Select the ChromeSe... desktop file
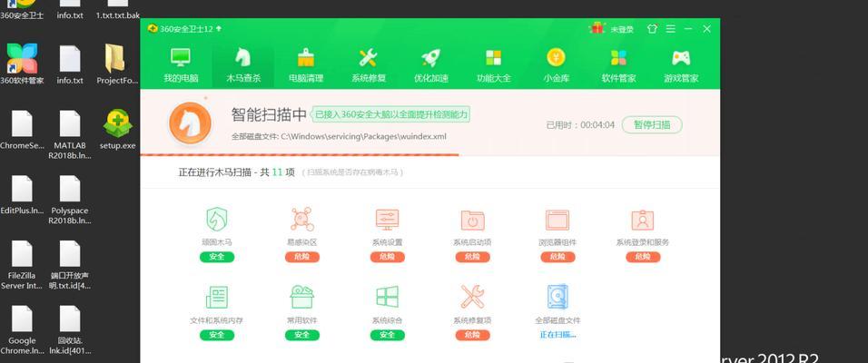Viewport: 868px width, 363px height. [22, 129]
